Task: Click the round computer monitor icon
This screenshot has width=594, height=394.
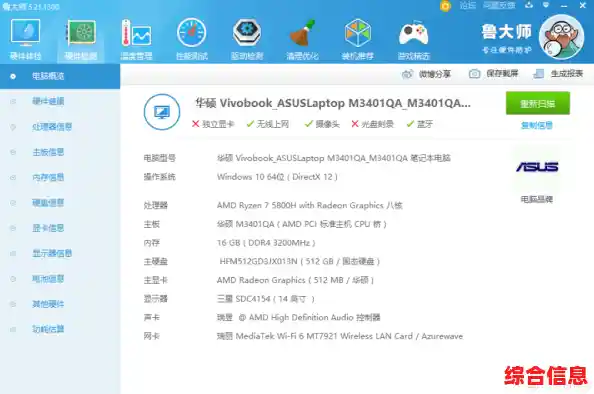Action: point(162,112)
